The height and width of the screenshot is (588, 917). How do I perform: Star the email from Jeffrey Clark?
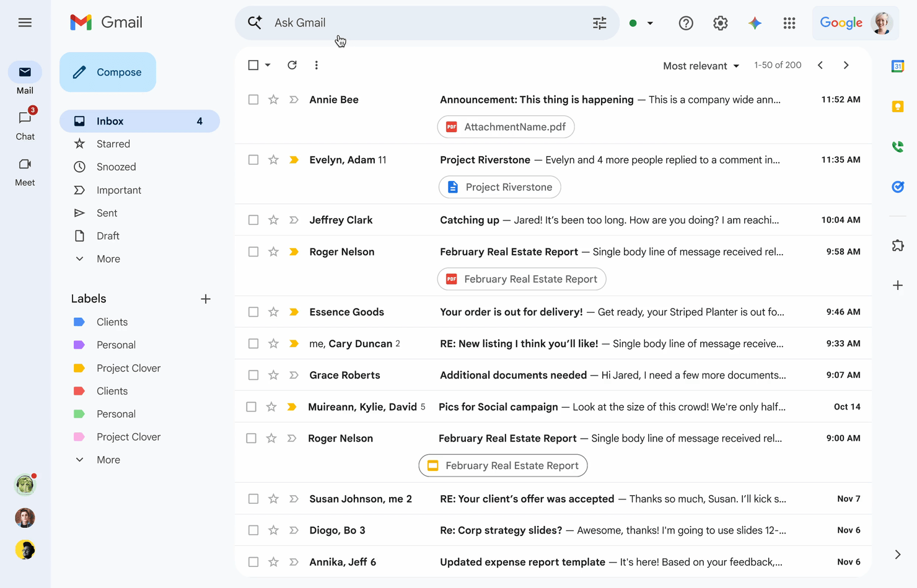[x=273, y=219]
